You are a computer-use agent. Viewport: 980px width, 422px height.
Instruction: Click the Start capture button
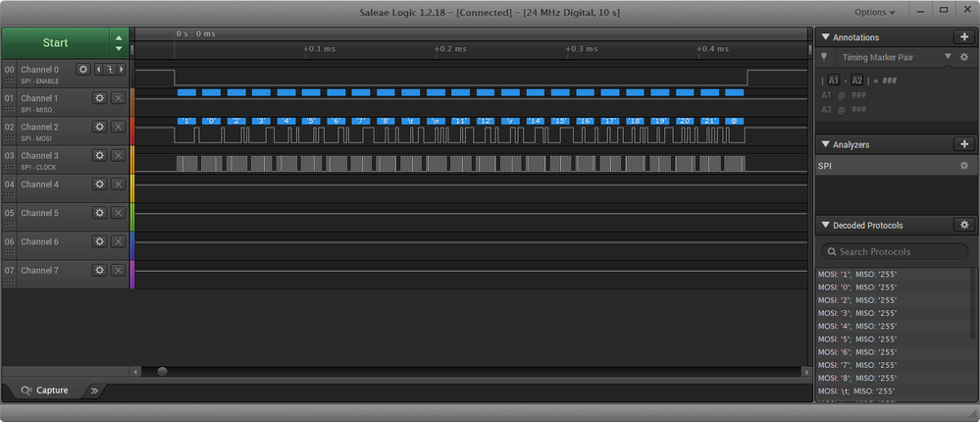[55, 43]
